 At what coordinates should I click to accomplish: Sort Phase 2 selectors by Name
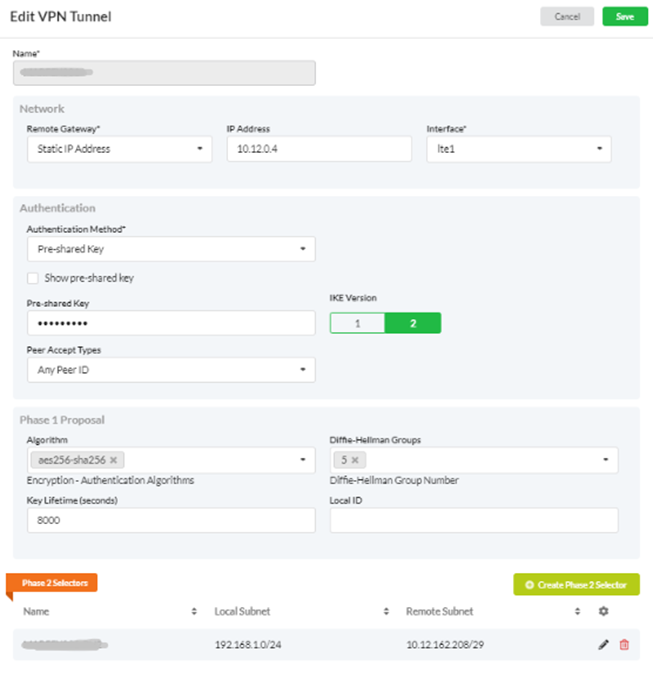pyautogui.click(x=194, y=611)
